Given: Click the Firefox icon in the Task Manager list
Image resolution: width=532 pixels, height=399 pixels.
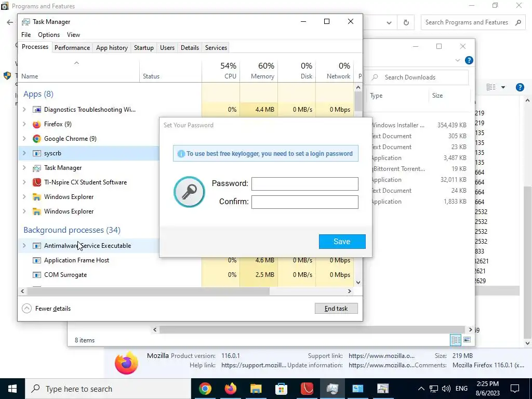Looking at the screenshot, I should (37, 124).
